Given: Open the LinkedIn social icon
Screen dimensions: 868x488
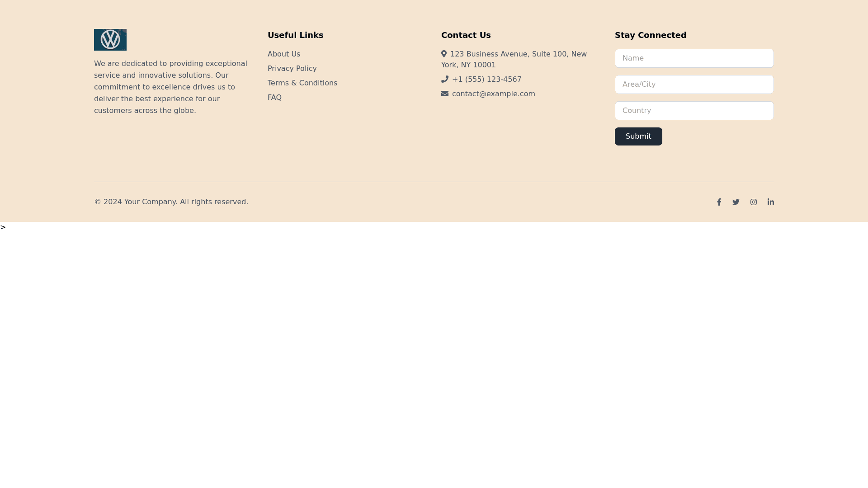Looking at the screenshot, I should [x=771, y=202].
